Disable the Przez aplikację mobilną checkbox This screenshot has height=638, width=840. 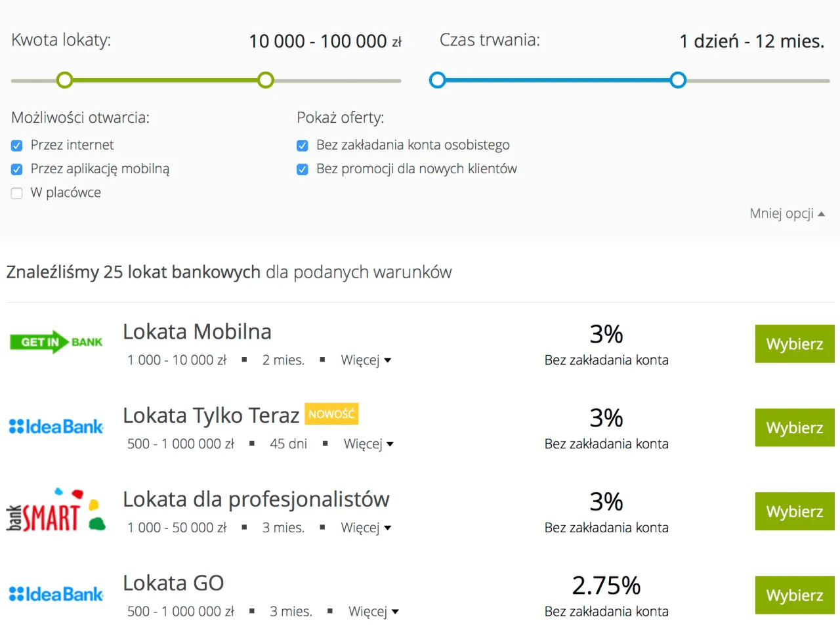pos(16,169)
